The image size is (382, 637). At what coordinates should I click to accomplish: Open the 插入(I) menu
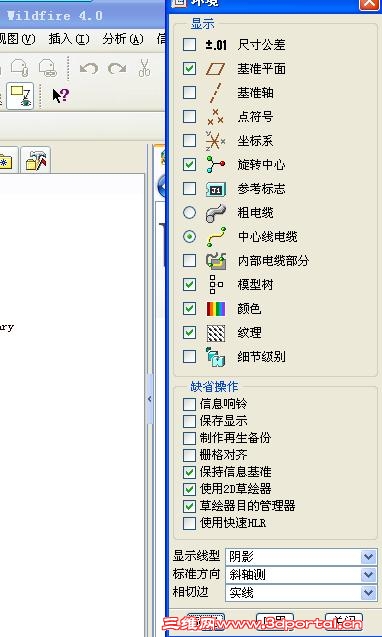(x=69, y=39)
